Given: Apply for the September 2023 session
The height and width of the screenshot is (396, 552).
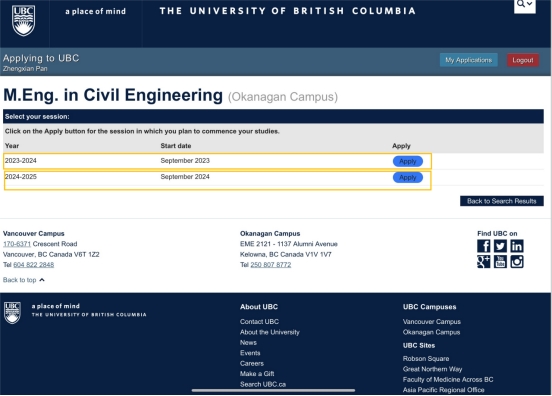Looking at the screenshot, I should [x=408, y=161].
